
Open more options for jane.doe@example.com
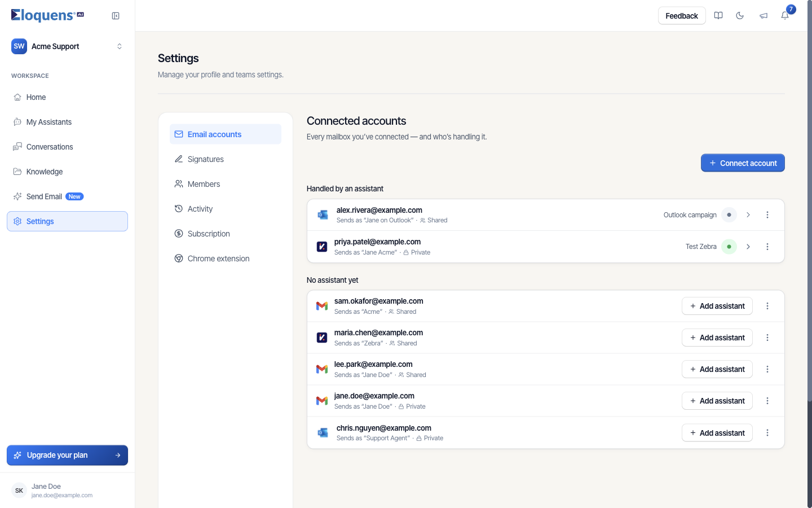(x=767, y=401)
